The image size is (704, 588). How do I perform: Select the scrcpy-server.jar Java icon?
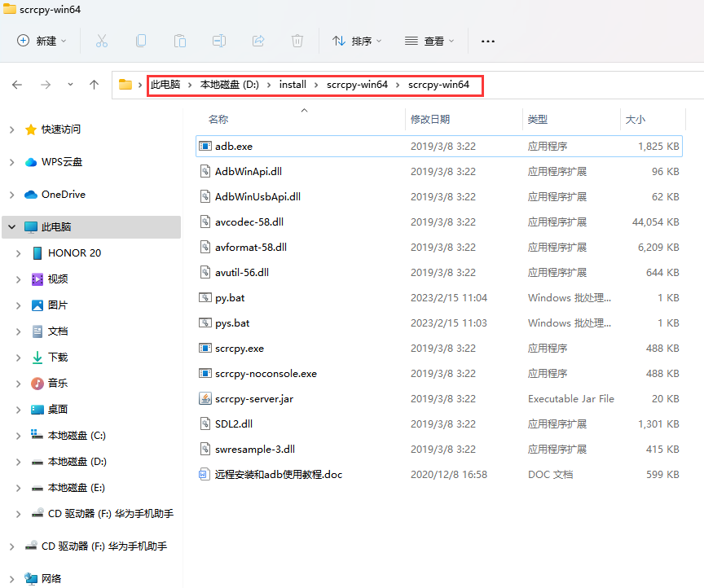205,398
